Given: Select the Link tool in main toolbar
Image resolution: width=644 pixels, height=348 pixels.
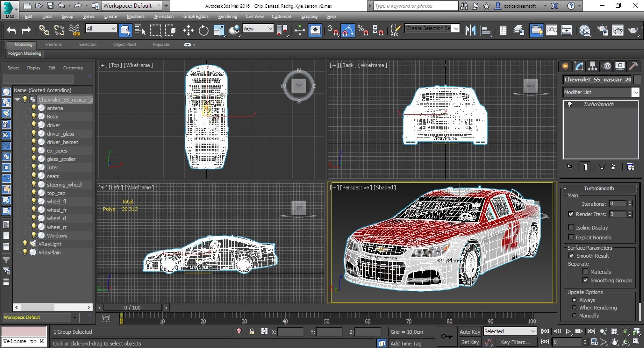Looking at the screenshot, I should [44, 30].
